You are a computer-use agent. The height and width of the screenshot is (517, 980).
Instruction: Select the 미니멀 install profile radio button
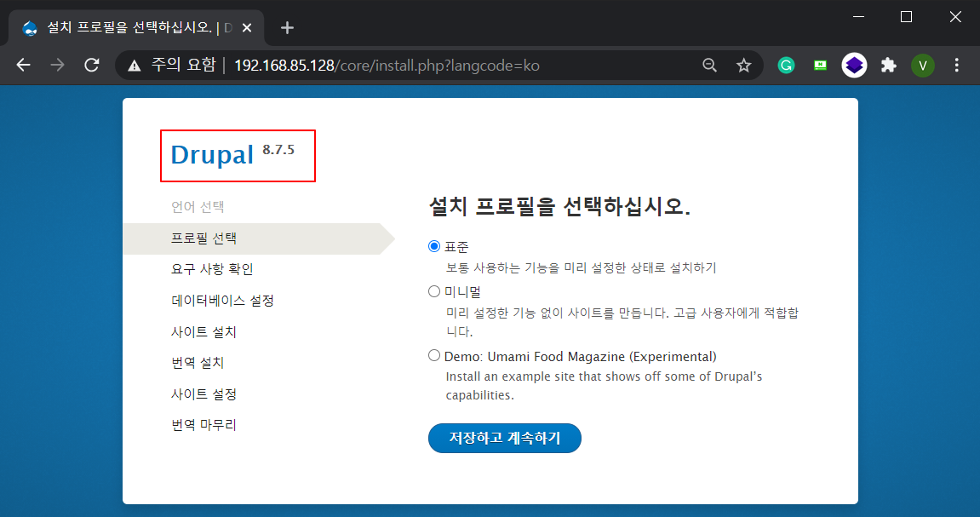tap(433, 291)
